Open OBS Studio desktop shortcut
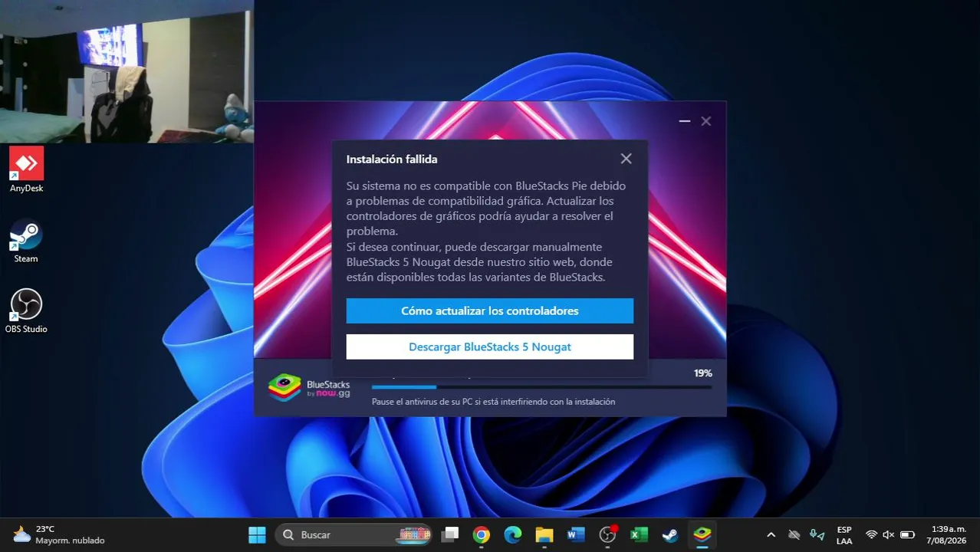Screen dimensions: 980x552 (x=26, y=311)
